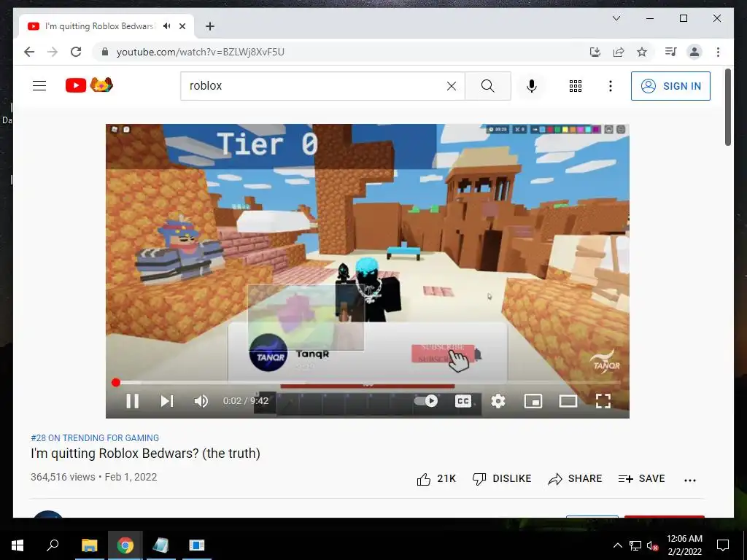Mute the tab via its speaker icon

[167, 26]
